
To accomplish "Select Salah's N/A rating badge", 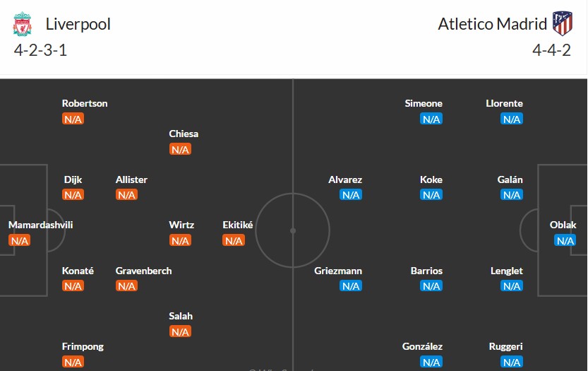I will (180, 331).
